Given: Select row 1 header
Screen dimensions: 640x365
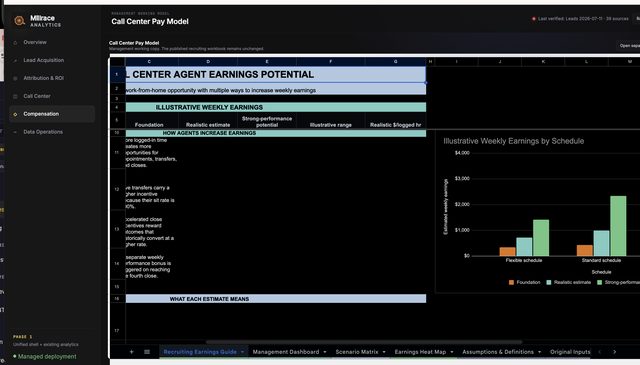Looking at the screenshot, I should [117, 74].
